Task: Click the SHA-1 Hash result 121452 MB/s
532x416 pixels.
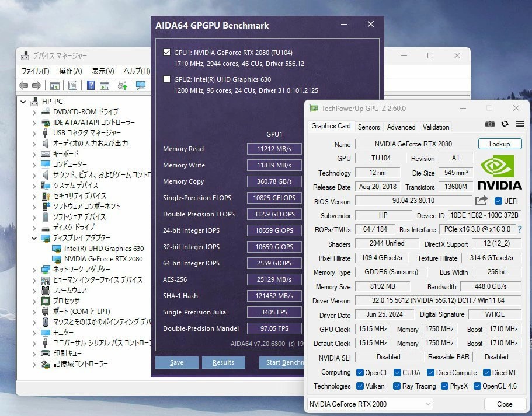Action: pos(274,296)
